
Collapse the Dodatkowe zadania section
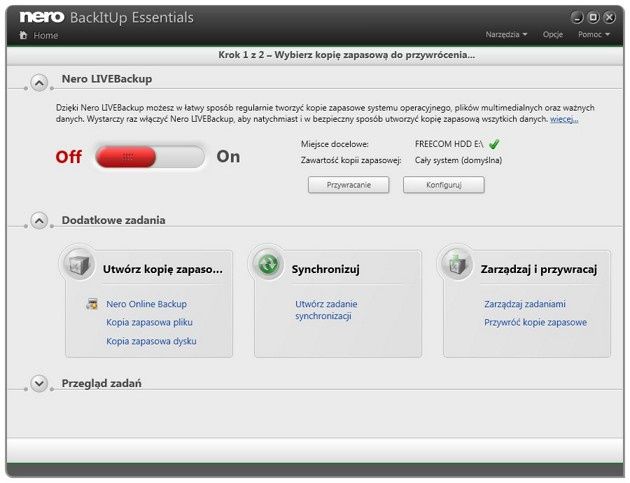[x=39, y=221]
